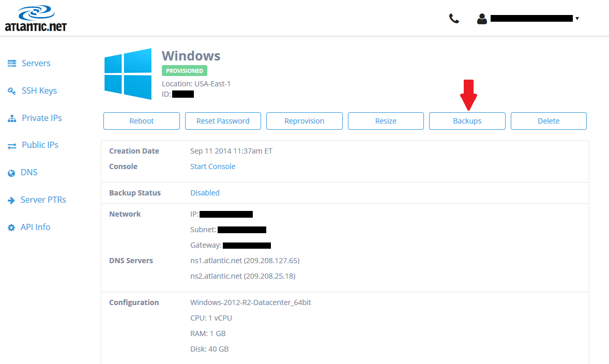Click ns2.atlantic.net DNS server entry
Image resolution: width=609 pixels, height=364 pixels.
click(x=243, y=276)
